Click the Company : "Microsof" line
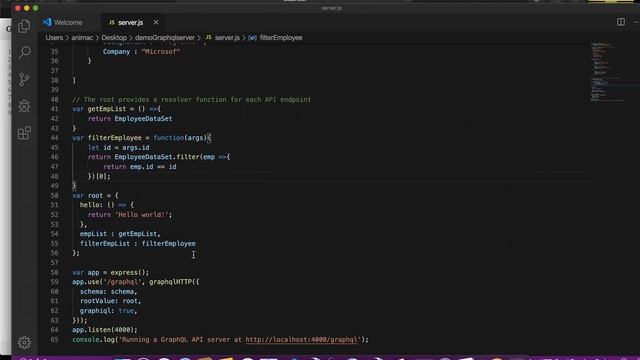Viewport: 640px width, 360px height. point(141,52)
